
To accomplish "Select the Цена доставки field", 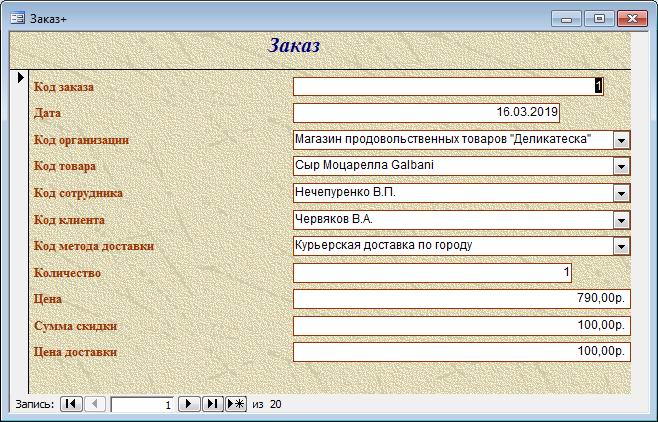I will click(x=460, y=352).
